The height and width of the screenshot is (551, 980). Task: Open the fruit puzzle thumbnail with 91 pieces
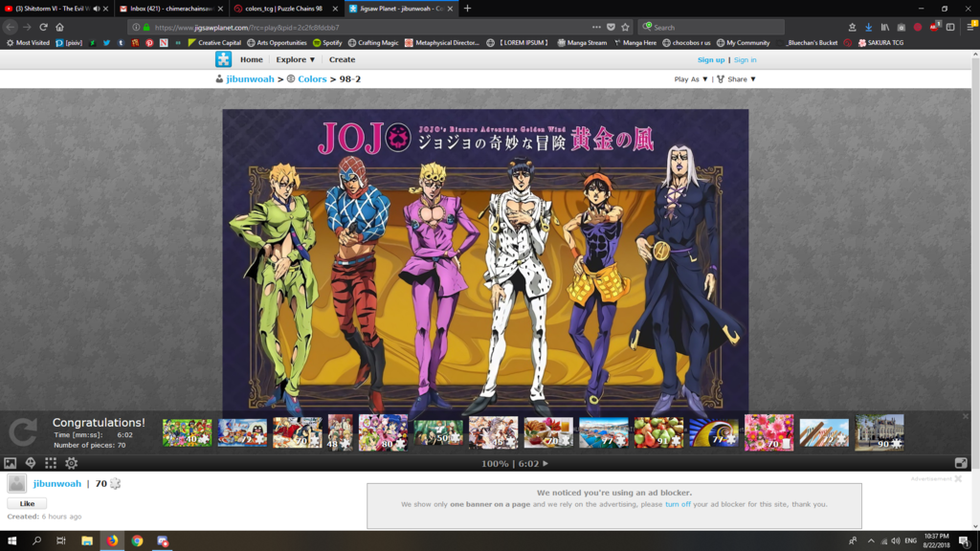[658, 432]
